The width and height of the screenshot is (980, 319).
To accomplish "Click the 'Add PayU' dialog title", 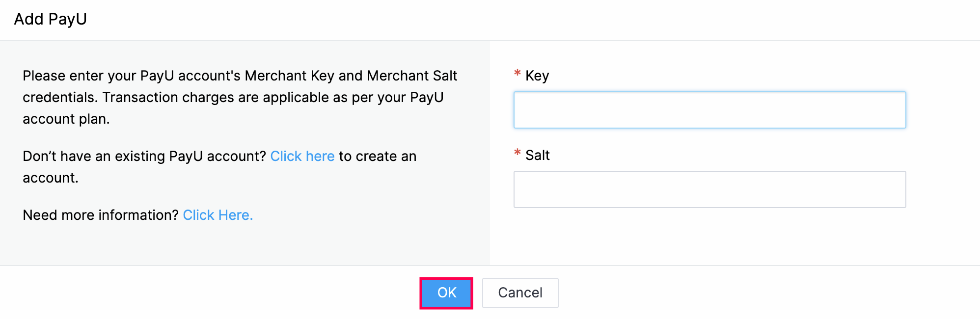I will pos(50,19).
